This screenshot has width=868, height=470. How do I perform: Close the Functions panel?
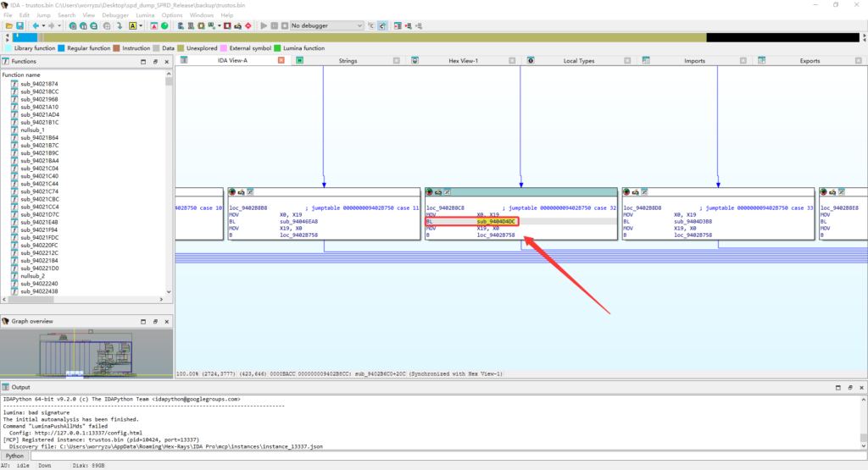167,61
